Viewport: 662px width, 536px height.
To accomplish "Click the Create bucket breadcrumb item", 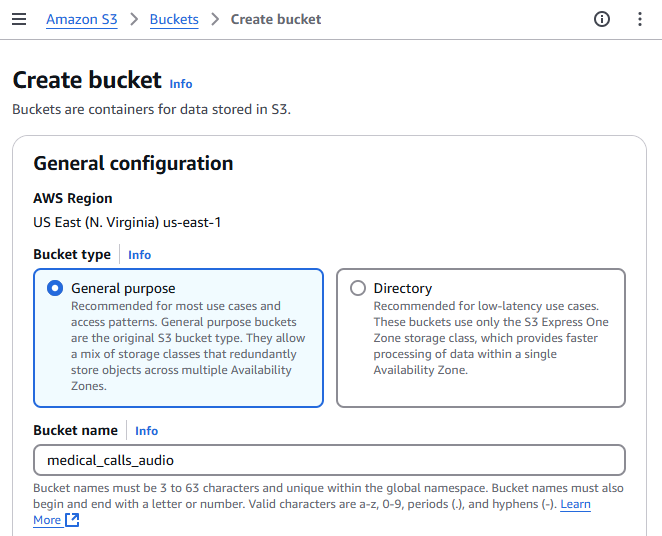I will [276, 19].
